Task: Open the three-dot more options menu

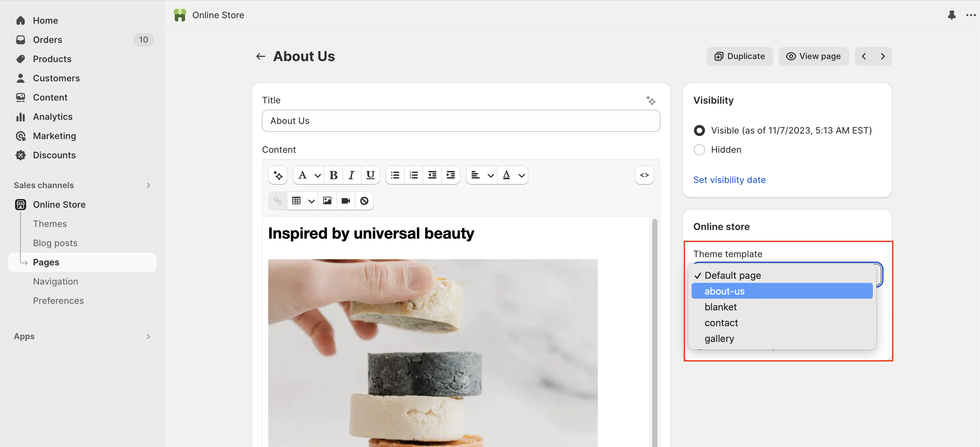Action: point(970,15)
